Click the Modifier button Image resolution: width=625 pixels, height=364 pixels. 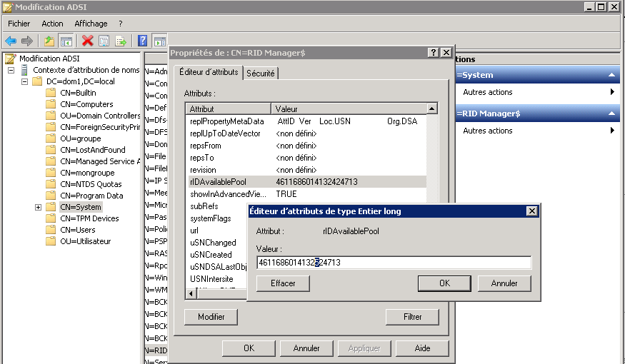(211, 317)
